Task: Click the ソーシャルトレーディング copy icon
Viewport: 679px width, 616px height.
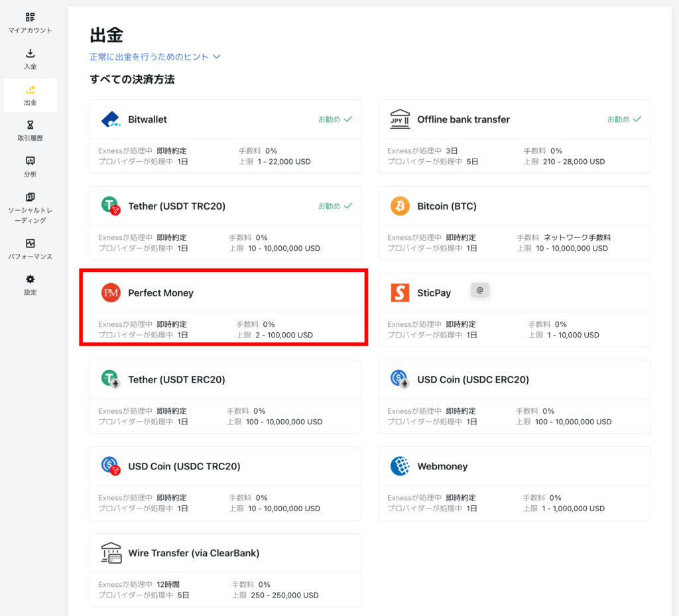Action: (30, 197)
